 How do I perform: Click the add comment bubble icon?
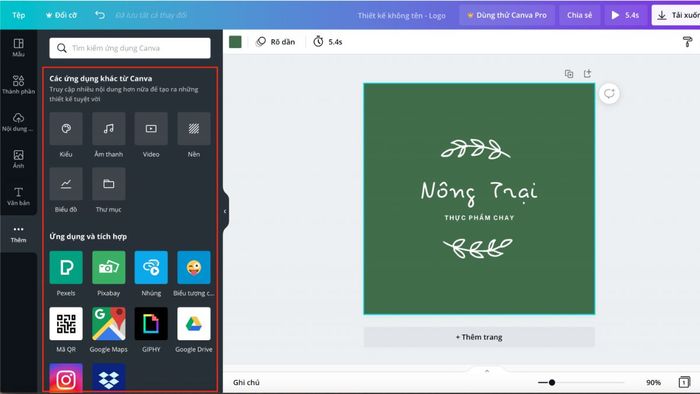(609, 93)
